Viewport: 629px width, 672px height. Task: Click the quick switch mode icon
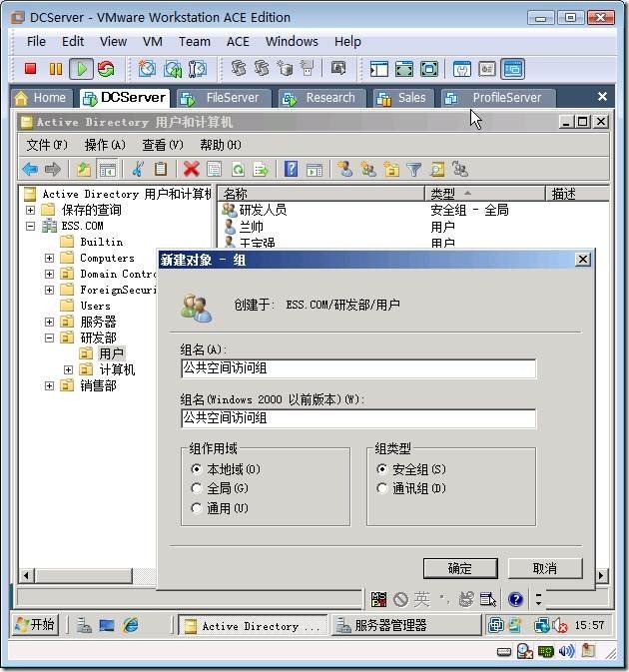pos(429,69)
